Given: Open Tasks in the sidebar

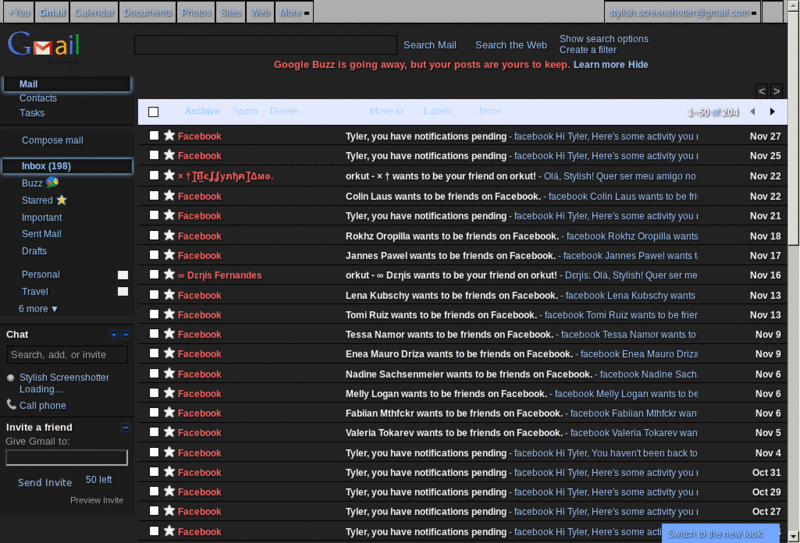Looking at the screenshot, I should click(x=32, y=113).
